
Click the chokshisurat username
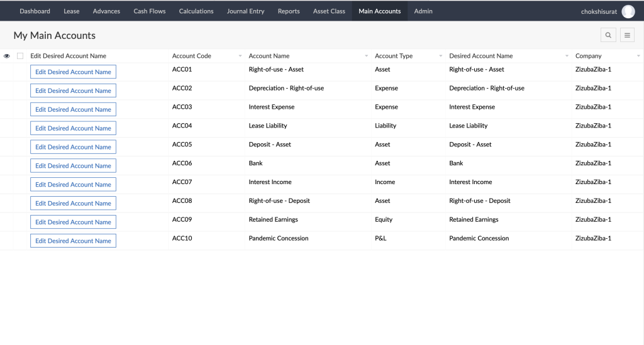[599, 11]
